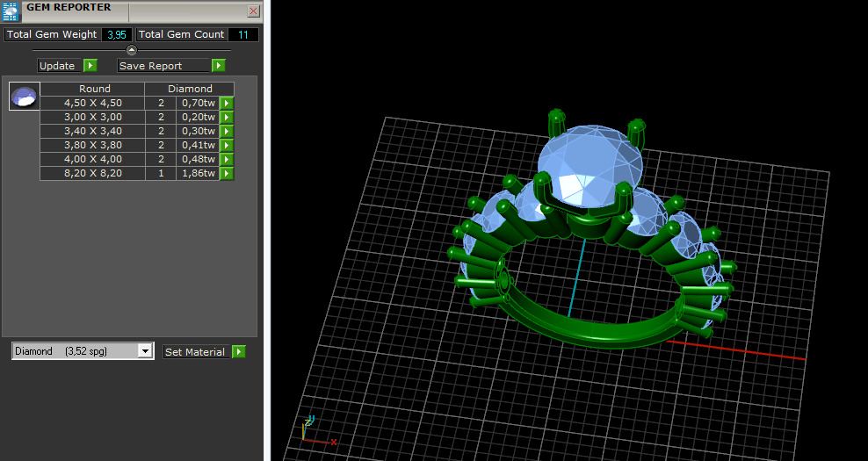This screenshot has height=461, width=868.
Task: Select the large center gem in the viewport
Action: (x=590, y=165)
